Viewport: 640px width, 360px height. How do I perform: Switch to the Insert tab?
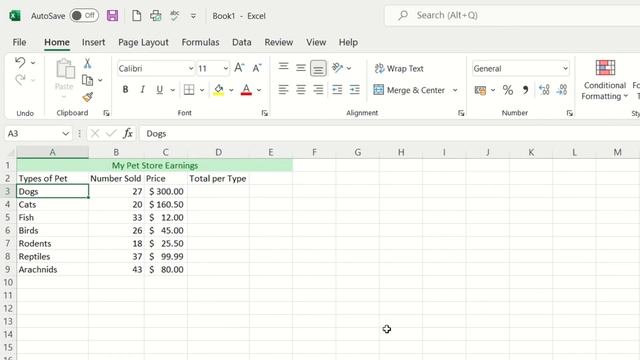pyautogui.click(x=93, y=42)
